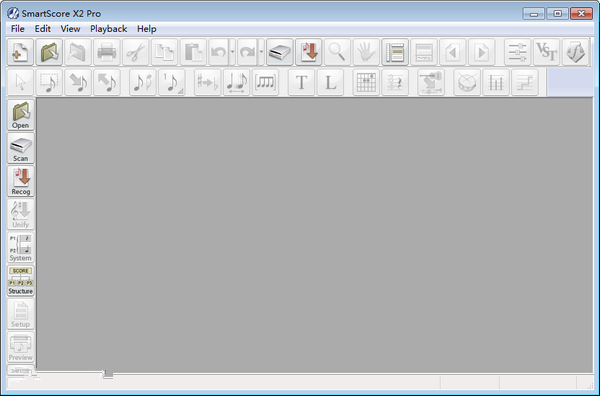Go to previous page arrow
Viewport: 600px width, 396px height.
coord(453,52)
